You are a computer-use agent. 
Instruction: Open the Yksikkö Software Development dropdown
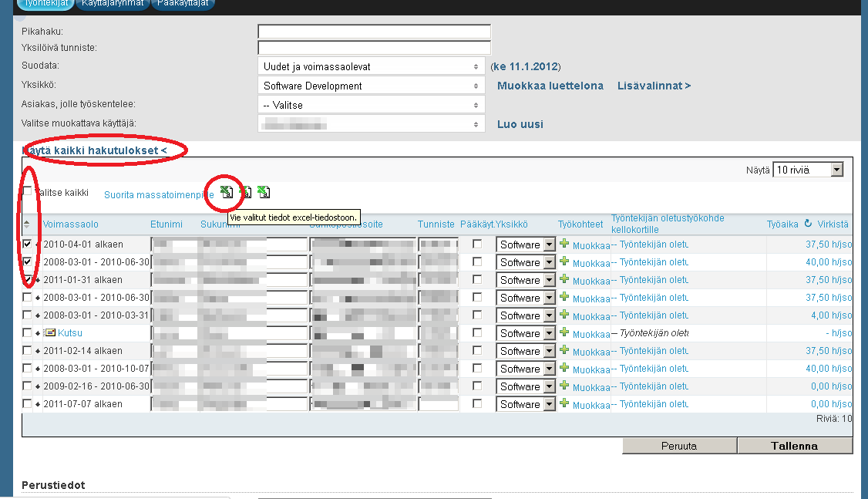coord(371,86)
